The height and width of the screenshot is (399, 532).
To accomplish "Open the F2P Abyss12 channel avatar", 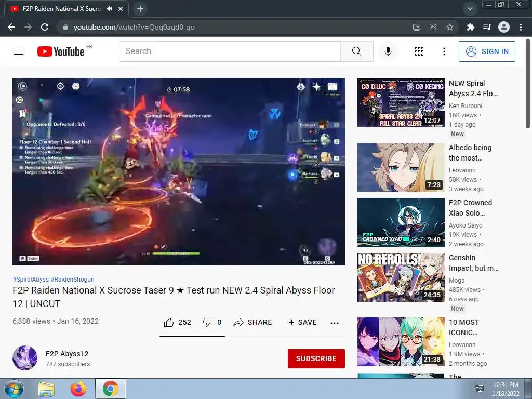I will click(x=25, y=358).
